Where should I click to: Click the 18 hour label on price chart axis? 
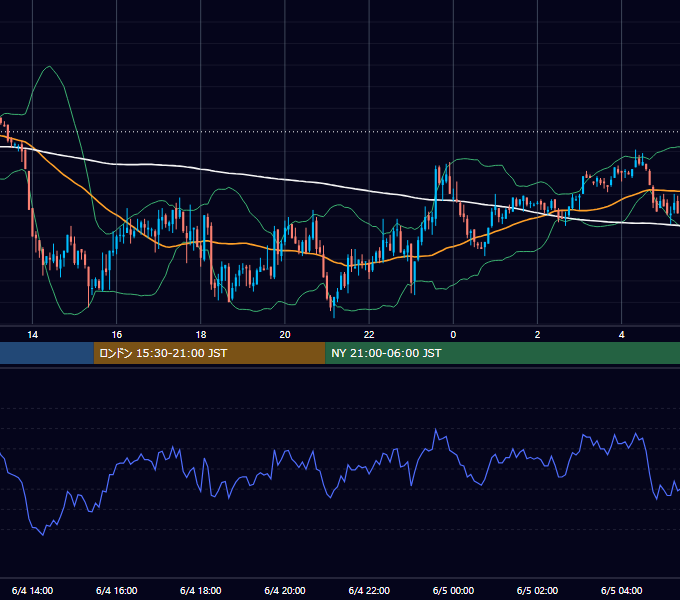[201, 335]
